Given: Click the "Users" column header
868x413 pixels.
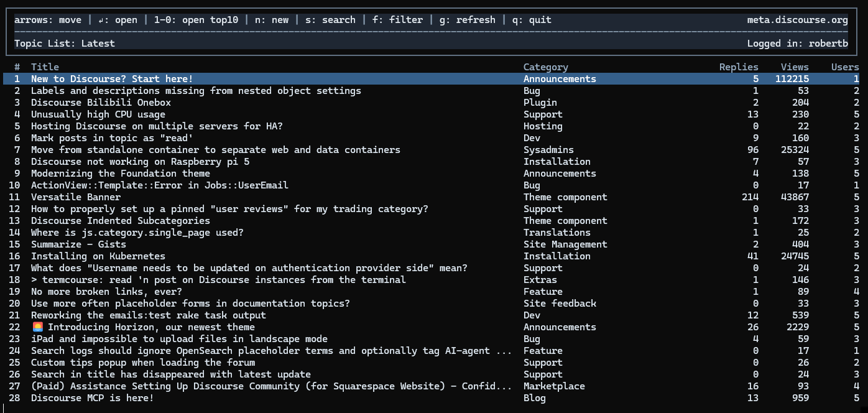Looking at the screenshot, I should tap(845, 67).
